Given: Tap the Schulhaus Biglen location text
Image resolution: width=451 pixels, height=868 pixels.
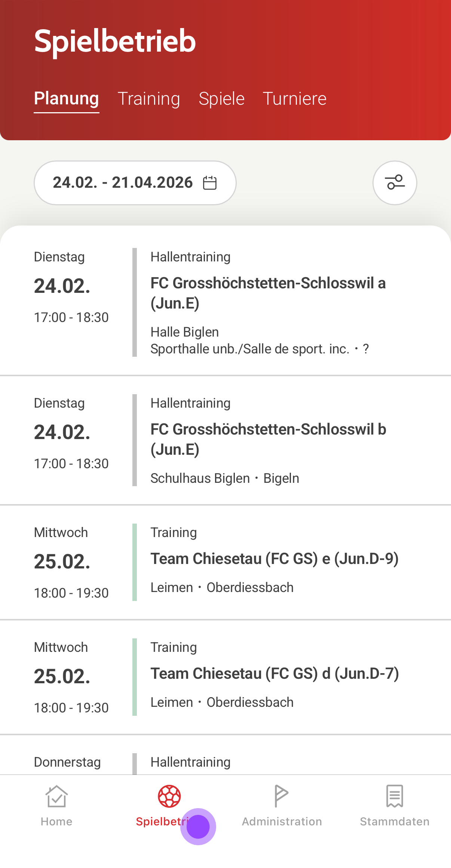Looking at the screenshot, I should 200,478.
